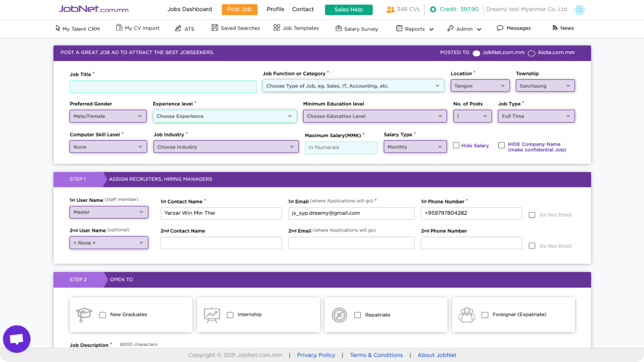
Task: Click the Reports calendar icon
Action: [399, 28]
